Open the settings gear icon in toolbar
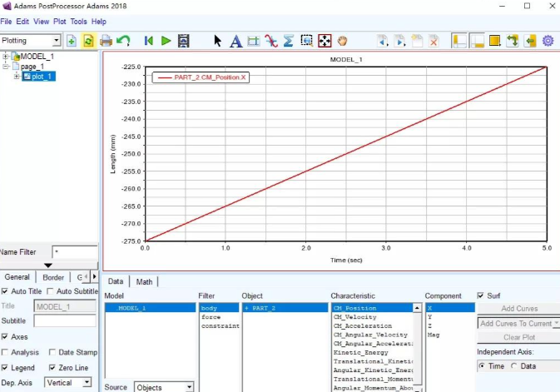Viewport: 560px width, 392px height. pyautogui.click(x=548, y=40)
